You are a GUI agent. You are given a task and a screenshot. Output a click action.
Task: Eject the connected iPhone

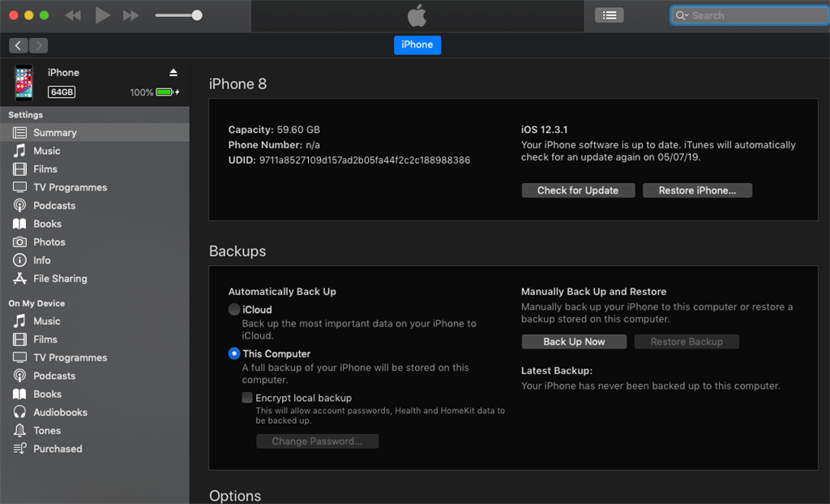(173, 71)
